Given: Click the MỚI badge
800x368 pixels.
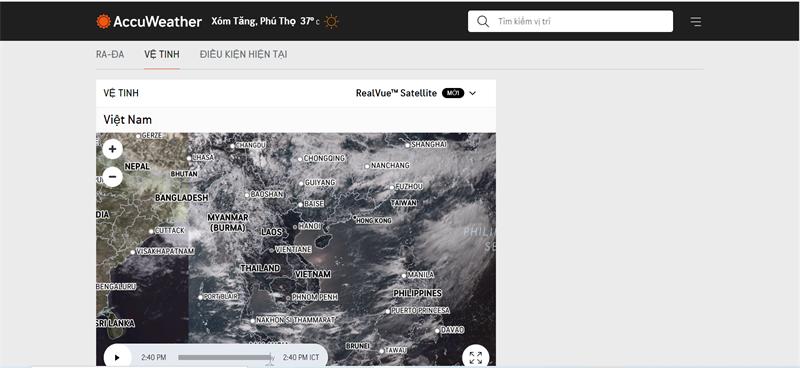Looking at the screenshot, I should (x=453, y=93).
